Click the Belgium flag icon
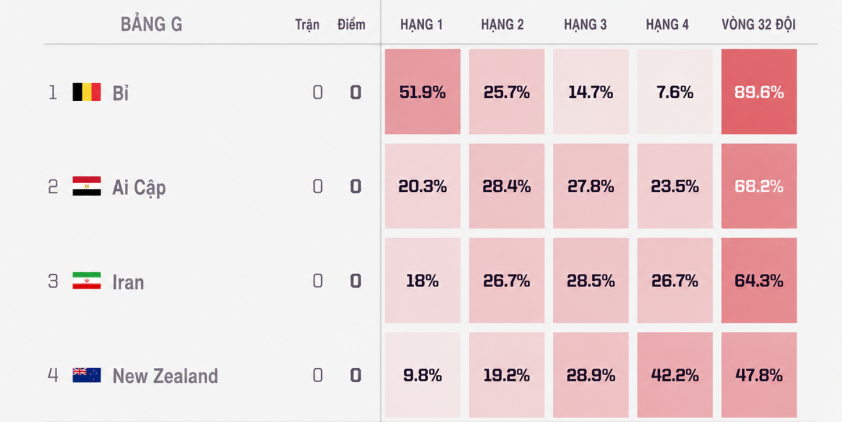 (x=86, y=92)
